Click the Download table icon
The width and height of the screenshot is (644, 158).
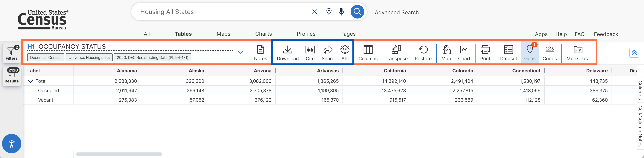point(288,53)
